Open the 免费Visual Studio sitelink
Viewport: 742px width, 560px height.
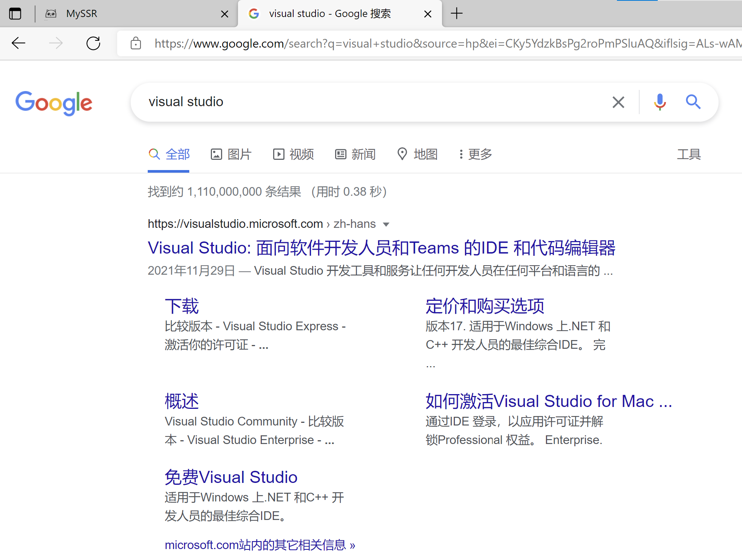231,477
